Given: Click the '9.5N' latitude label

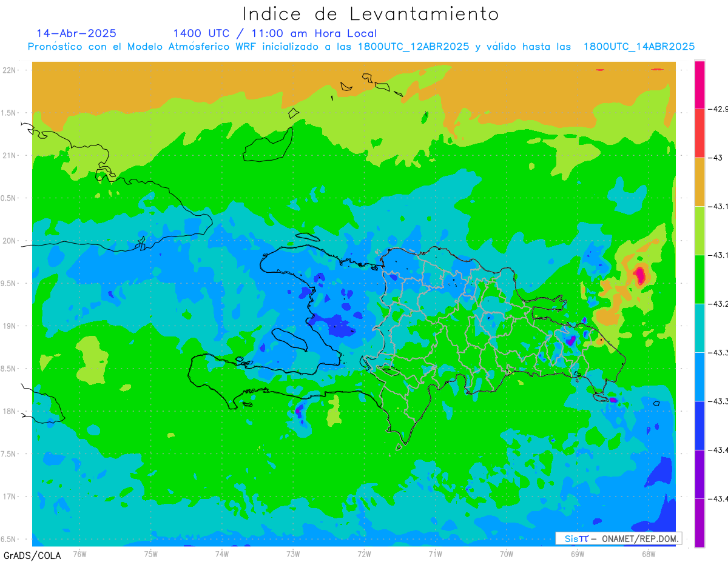Looking at the screenshot, I should coord(8,283).
